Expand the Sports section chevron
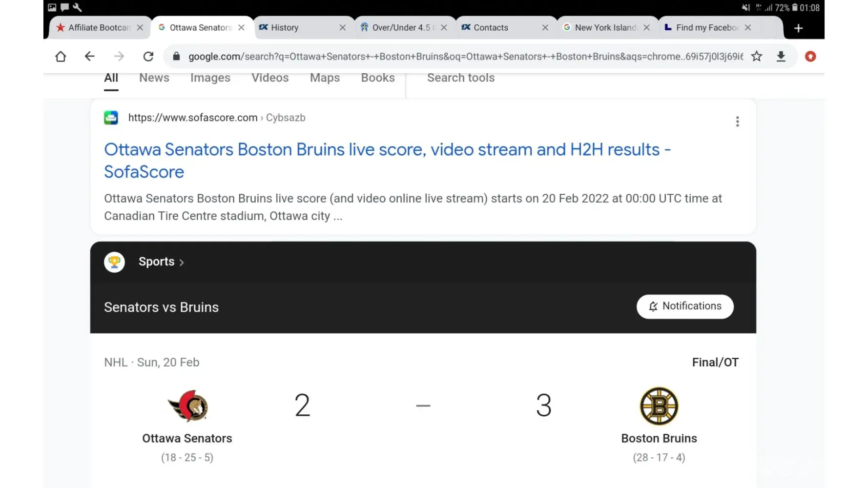Image resolution: width=868 pixels, height=488 pixels. click(x=182, y=263)
